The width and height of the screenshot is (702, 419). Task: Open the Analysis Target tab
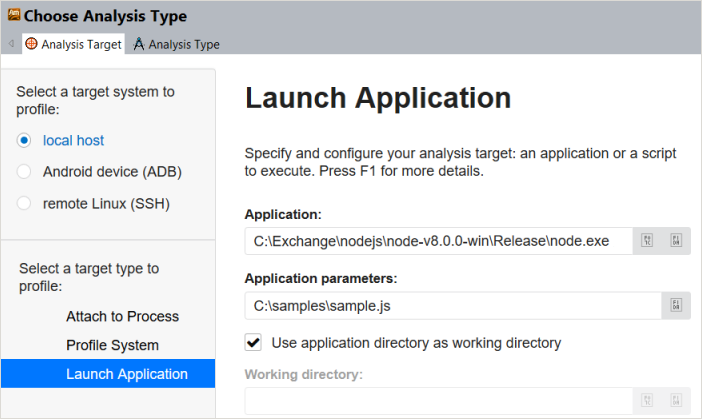point(80,44)
